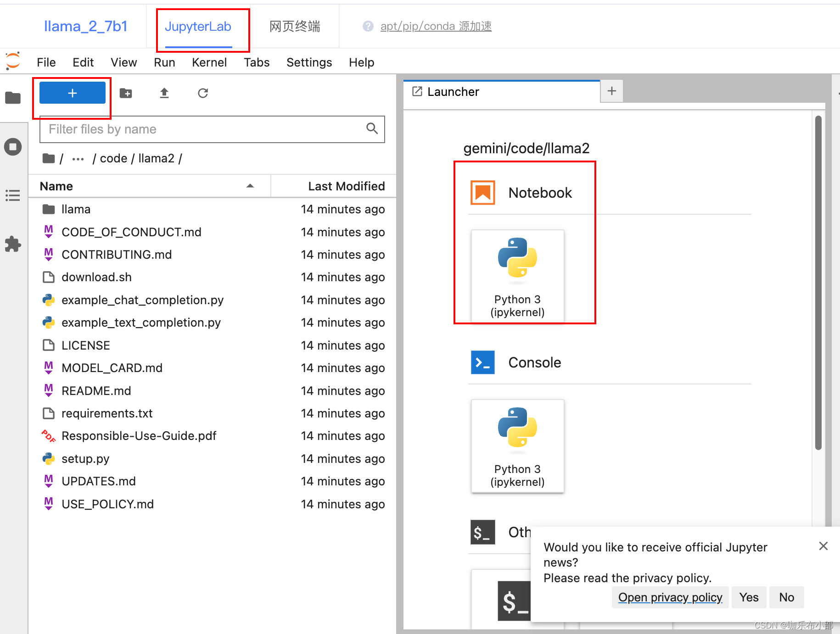Click Python icon of setup.py

point(49,459)
